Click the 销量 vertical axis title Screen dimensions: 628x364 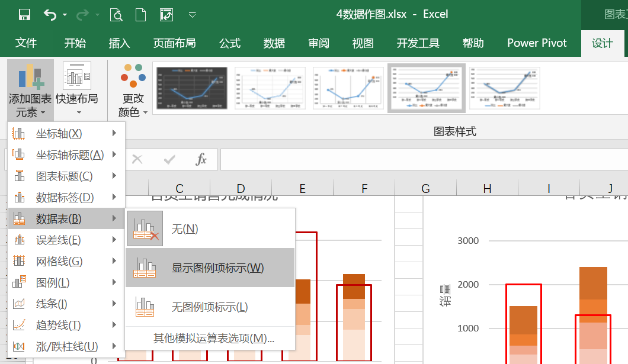446,295
